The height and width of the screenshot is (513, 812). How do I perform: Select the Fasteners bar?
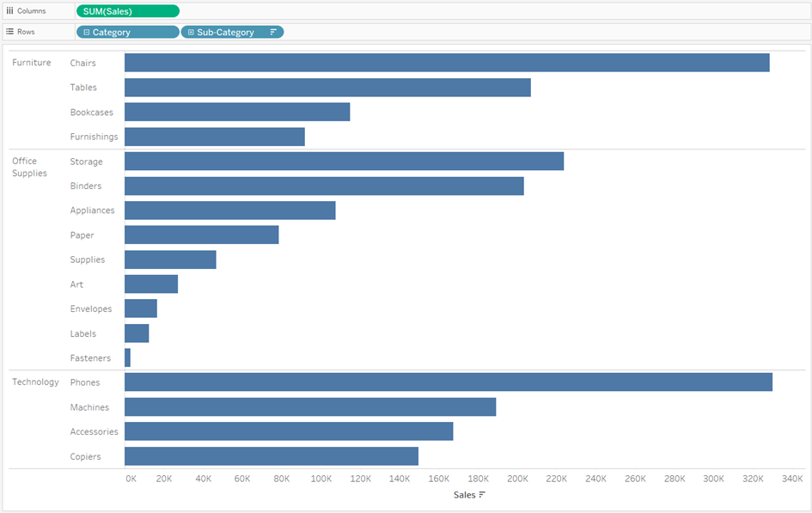click(x=126, y=357)
